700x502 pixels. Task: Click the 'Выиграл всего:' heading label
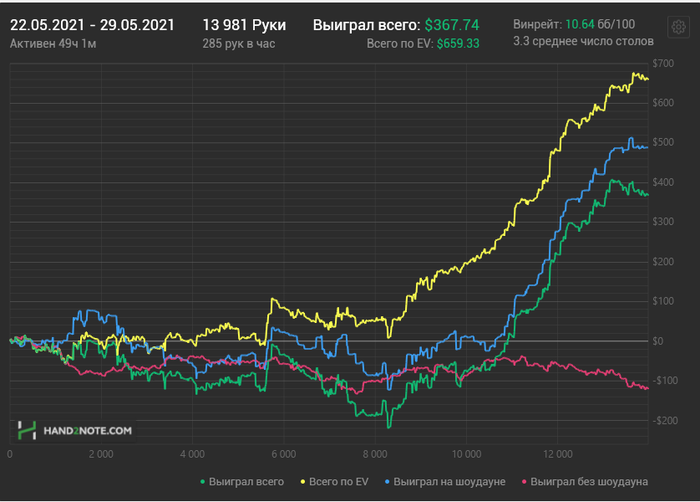pos(367,25)
